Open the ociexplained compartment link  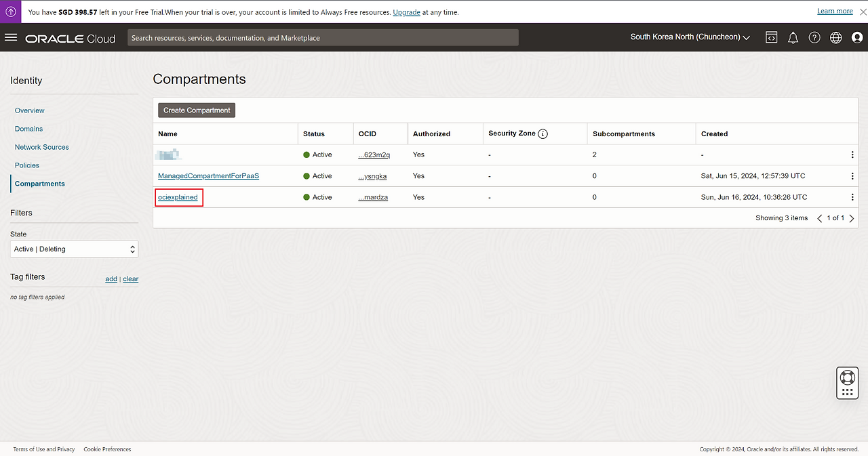pyautogui.click(x=178, y=197)
